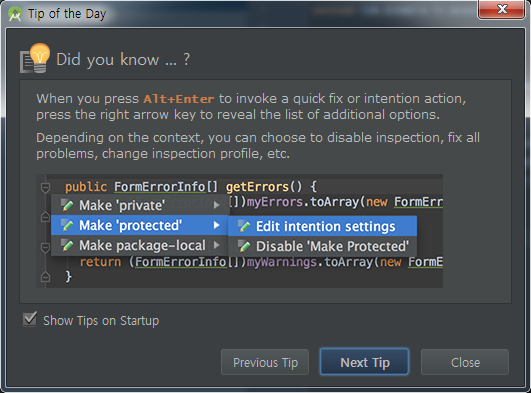The width and height of the screenshot is (531, 393).
Task: Expand the Make package-local submenu arrow
Action: [216, 245]
